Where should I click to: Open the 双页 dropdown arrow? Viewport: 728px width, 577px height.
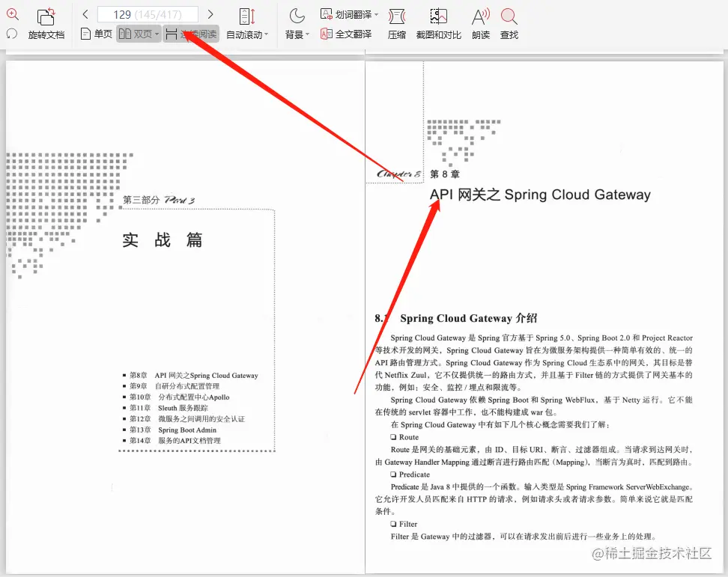click(x=157, y=34)
